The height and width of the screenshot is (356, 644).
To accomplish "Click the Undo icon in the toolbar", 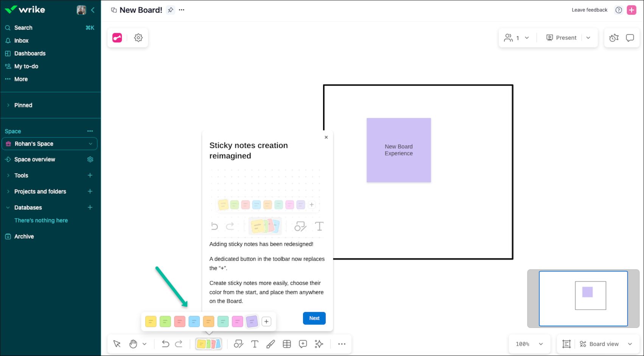I will 165,344.
